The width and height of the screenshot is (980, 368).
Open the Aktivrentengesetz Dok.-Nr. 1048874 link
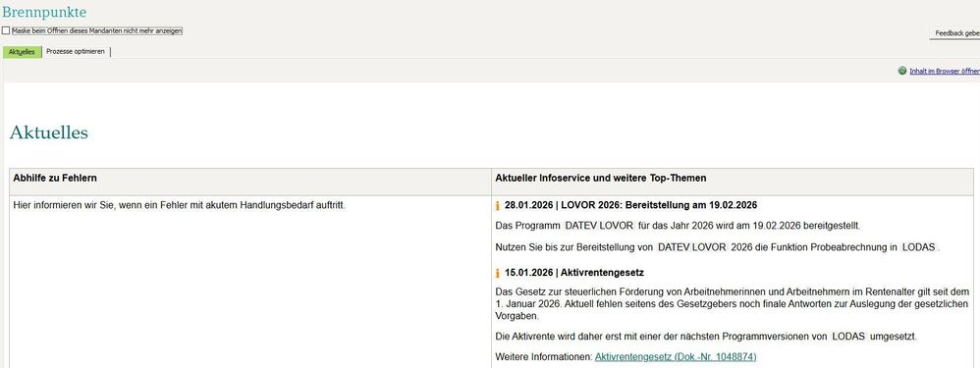[675, 357]
